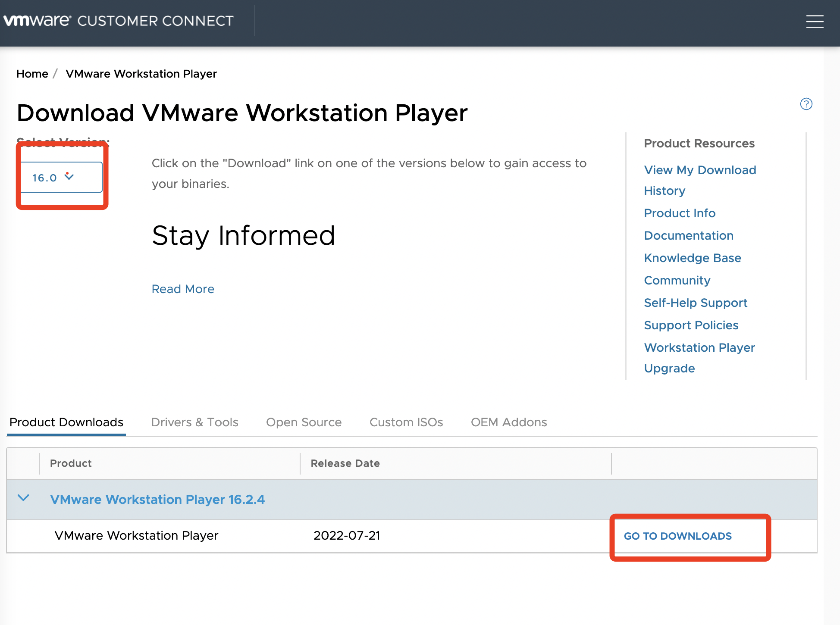Collapse the VMware Workstation Player 16.2.4 row
Viewport: 840px width, 625px height.
(23, 498)
